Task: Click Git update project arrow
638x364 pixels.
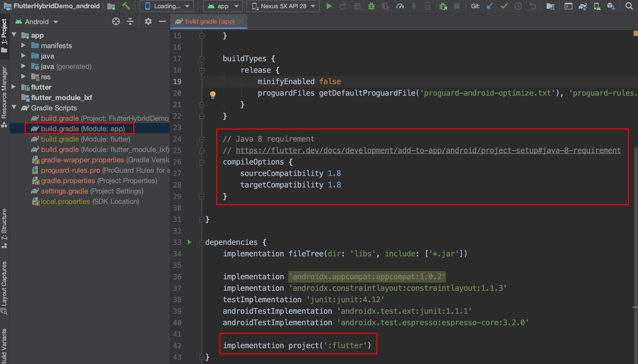Action: tap(490, 6)
